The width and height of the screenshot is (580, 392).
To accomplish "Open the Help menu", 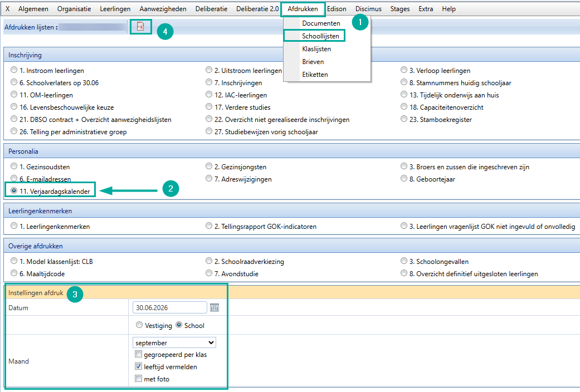I will 449,9.
